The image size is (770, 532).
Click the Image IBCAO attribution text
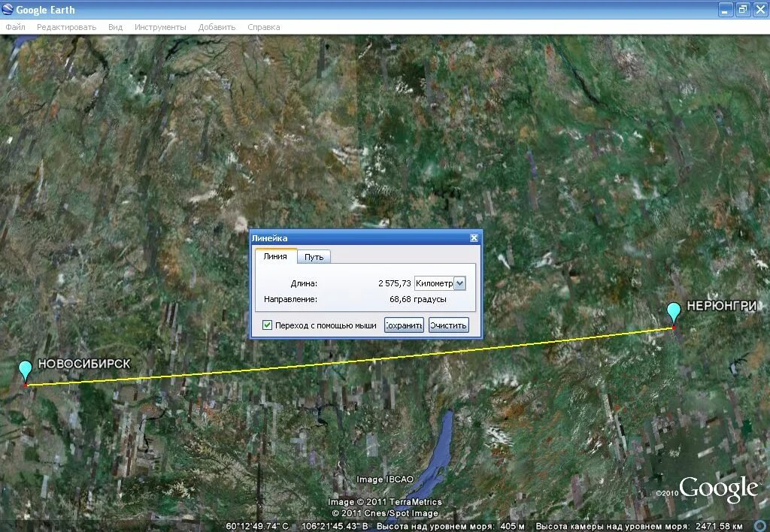click(x=385, y=479)
